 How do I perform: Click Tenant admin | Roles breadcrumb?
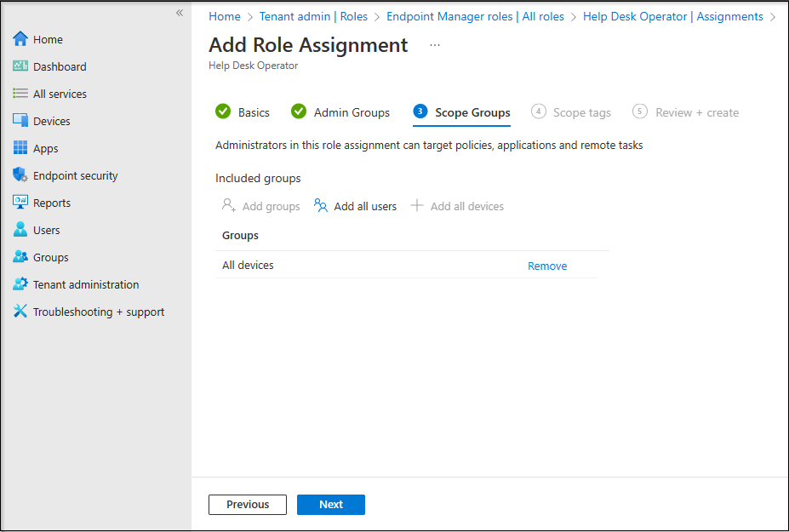(313, 17)
